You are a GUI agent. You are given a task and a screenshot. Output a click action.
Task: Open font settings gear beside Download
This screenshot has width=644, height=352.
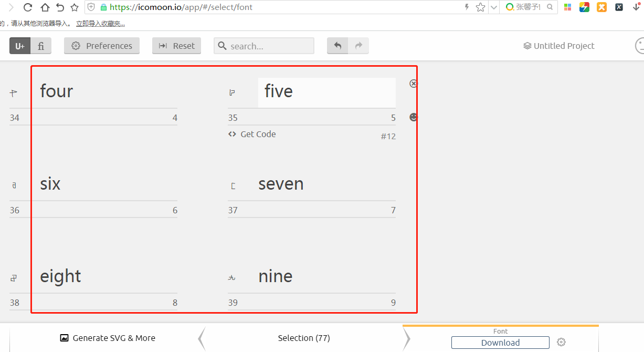point(561,343)
